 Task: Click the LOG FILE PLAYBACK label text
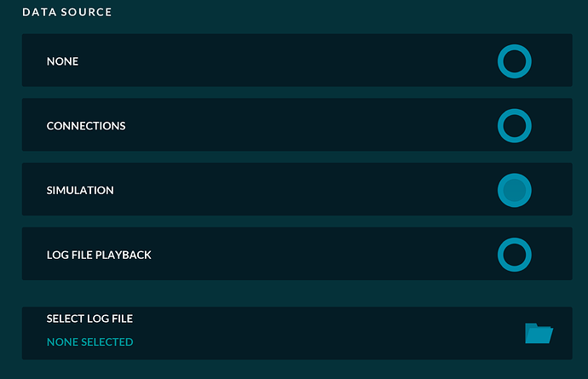[x=99, y=255]
